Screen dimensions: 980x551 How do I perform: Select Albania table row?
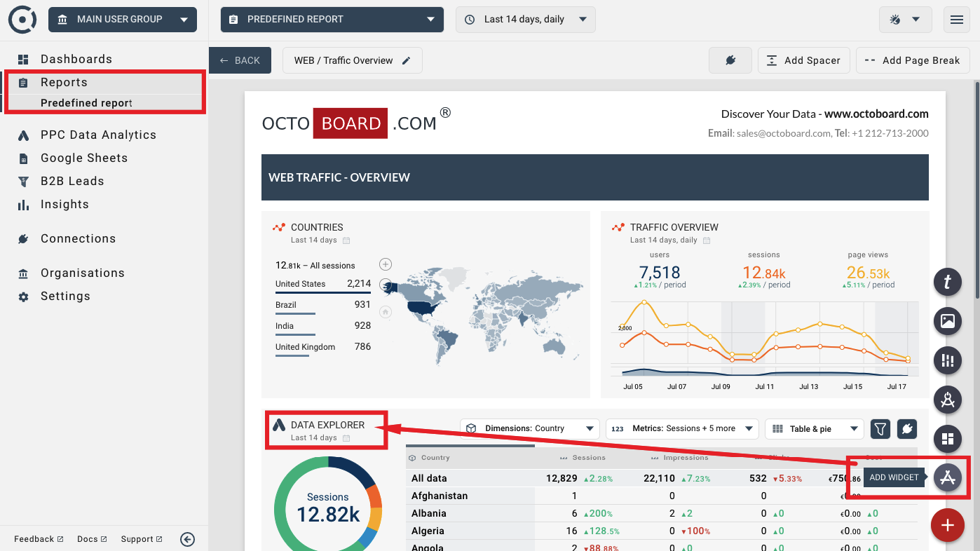[661, 513]
